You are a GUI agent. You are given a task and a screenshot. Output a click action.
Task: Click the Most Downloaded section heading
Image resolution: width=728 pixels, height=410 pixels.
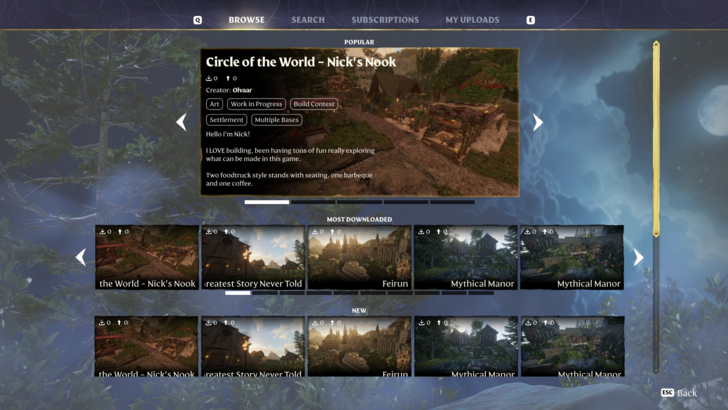pyautogui.click(x=359, y=219)
